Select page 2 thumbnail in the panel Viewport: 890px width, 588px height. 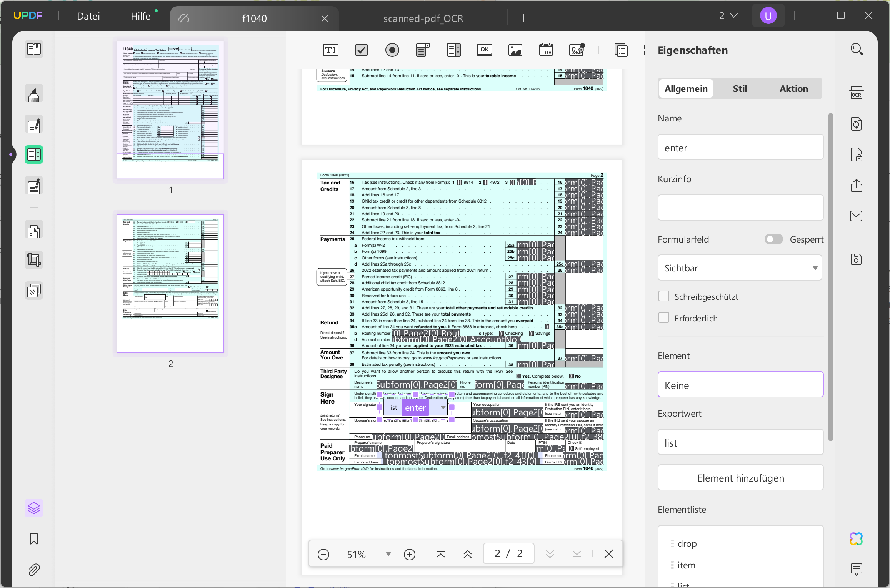click(170, 283)
